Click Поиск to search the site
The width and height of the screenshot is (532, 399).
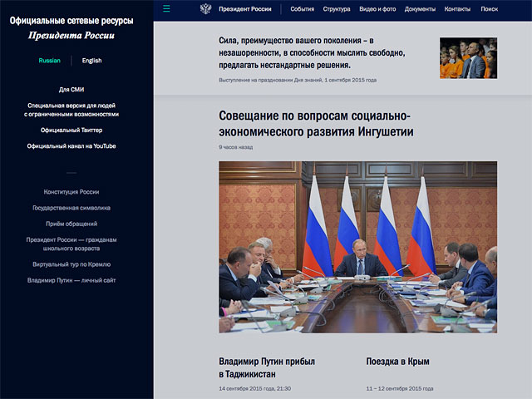[490, 9]
